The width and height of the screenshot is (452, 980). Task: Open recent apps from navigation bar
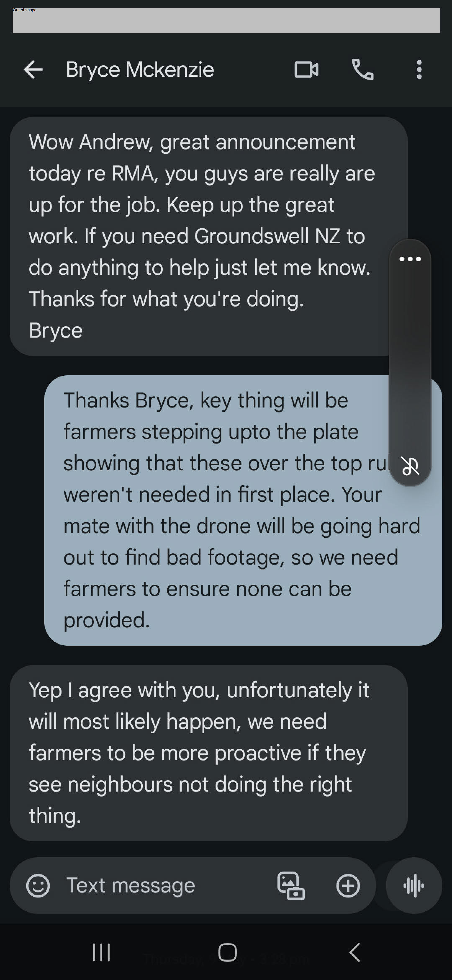pyautogui.click(x=101, y=952)
